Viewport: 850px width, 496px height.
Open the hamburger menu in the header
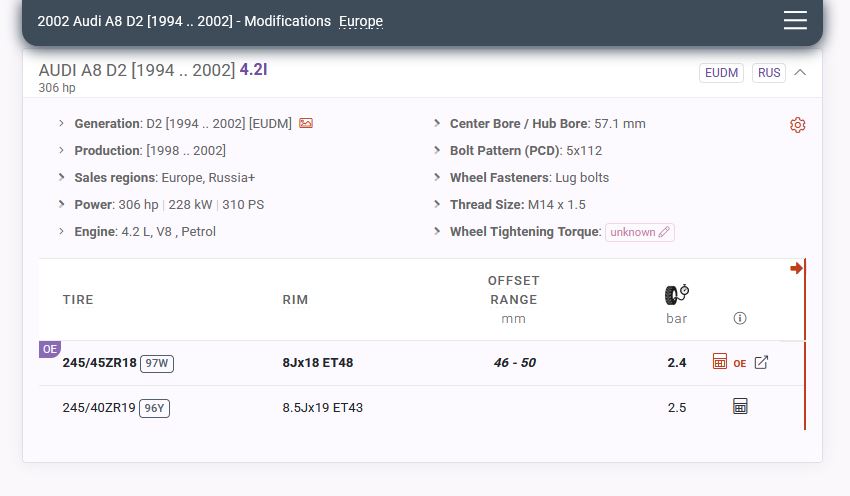(795, 21)
